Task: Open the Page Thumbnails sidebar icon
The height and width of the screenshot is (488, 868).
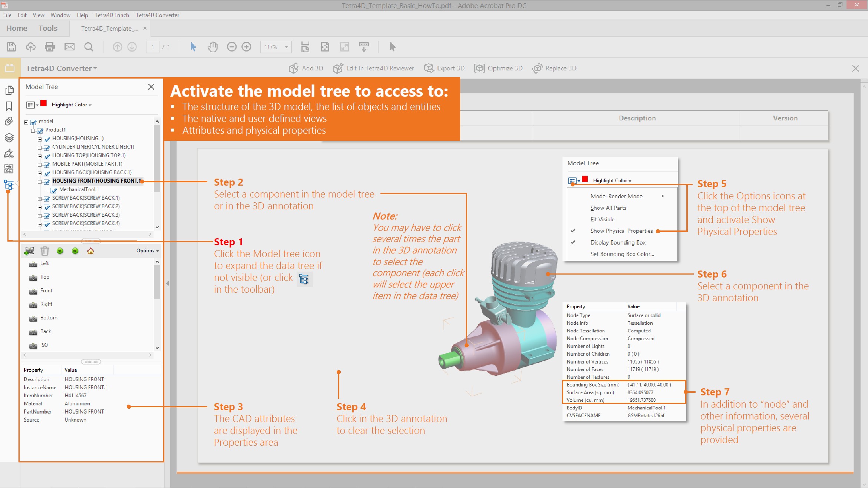Action: click(9, 90)
